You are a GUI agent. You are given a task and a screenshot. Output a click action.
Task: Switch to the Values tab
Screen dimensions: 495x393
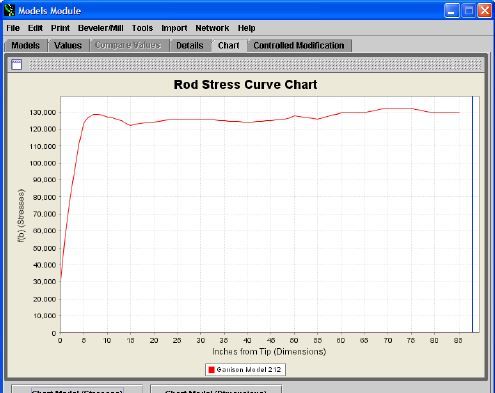point(68,45)
